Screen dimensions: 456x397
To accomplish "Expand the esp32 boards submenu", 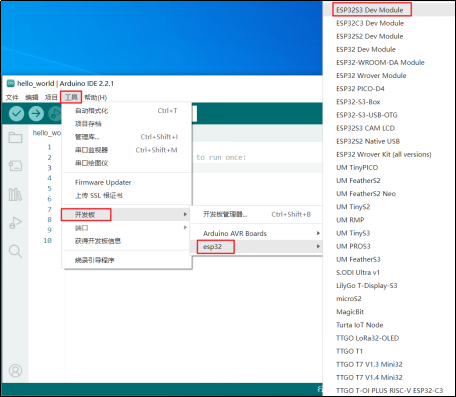I will point(257,247).
